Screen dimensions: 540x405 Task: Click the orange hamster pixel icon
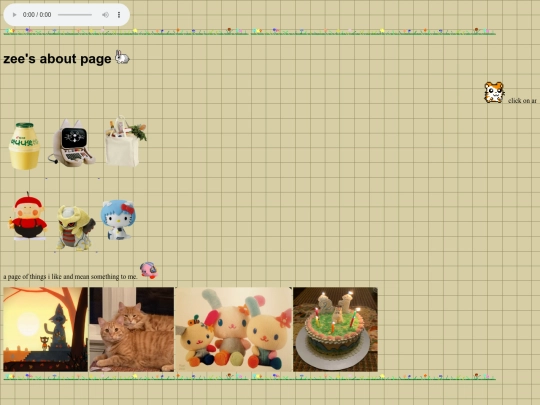tap(494, 92)
